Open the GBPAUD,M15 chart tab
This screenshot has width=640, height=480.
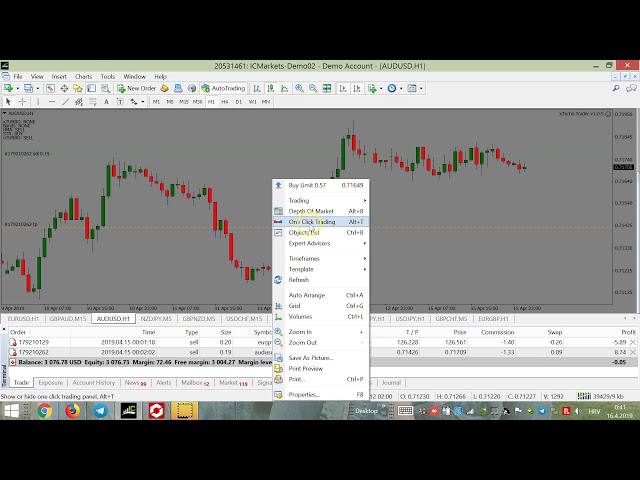tap(69, 319)
